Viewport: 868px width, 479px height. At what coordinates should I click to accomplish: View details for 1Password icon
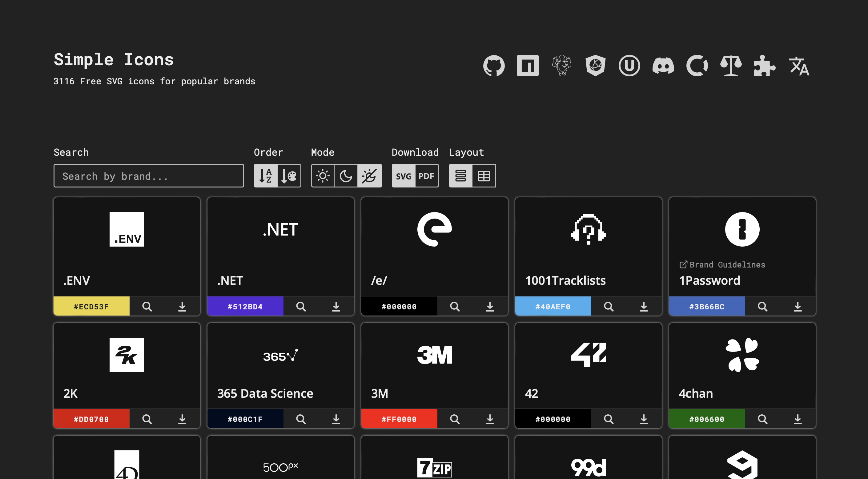tap(762, 306)
